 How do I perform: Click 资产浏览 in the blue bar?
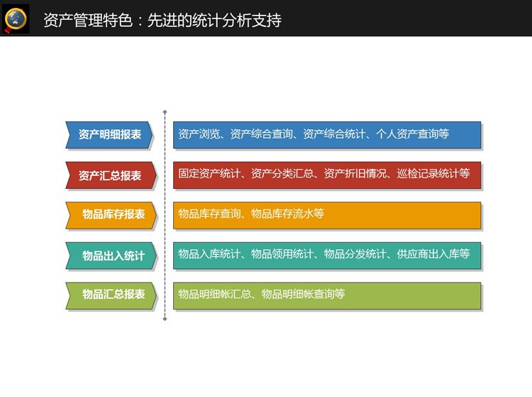coord(199,134)
